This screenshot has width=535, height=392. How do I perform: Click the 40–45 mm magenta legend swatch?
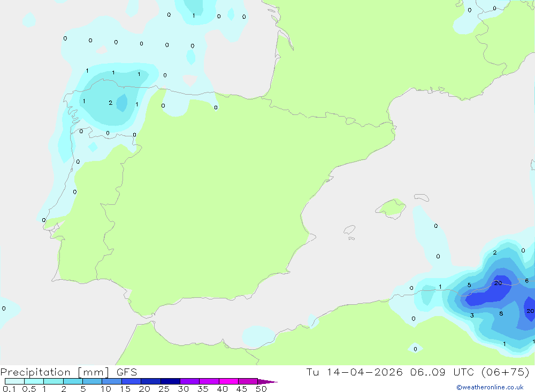click(228, 381)
